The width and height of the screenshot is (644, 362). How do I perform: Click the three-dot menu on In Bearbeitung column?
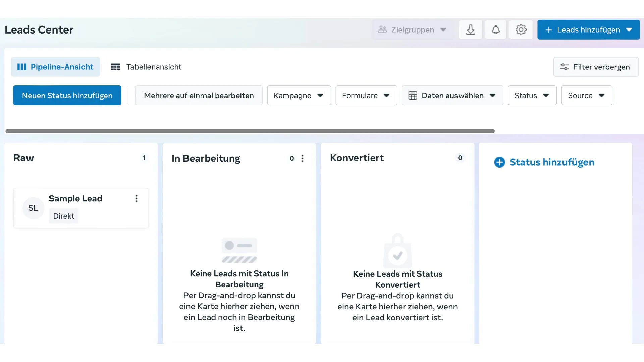(x=303, y=158)
